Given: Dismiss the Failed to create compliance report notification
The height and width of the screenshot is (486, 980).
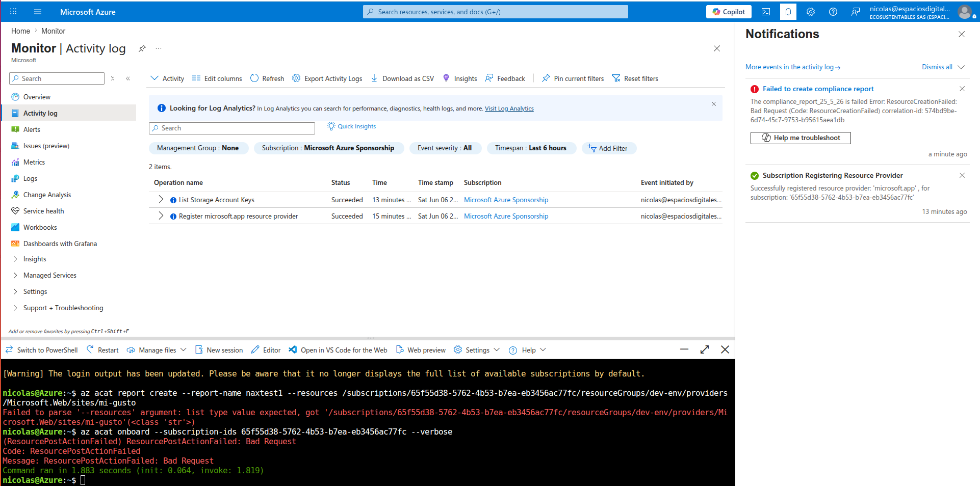Looking at the screenshot, I should (x=962, y=89).
